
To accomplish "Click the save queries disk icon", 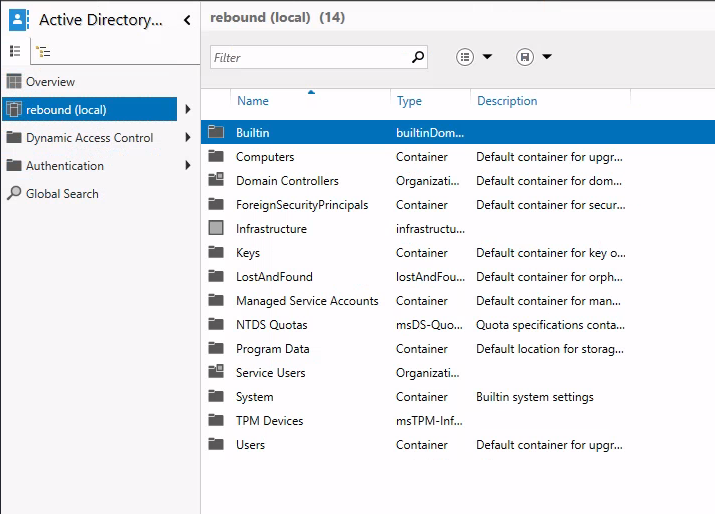I will (x=525, y=57).
